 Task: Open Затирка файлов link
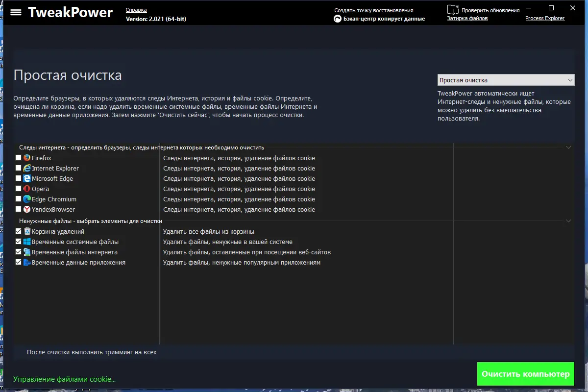467,18
